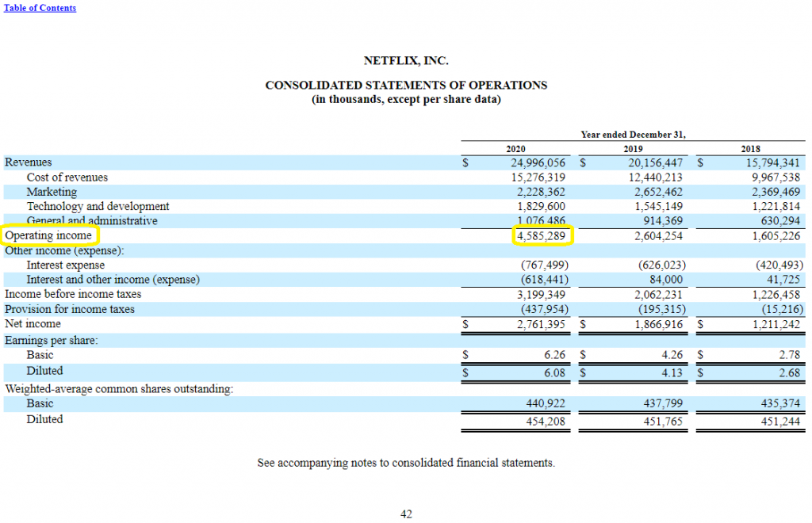This screenshot has width=812, height=523.
Task: Select the 'General and administrative' label
Action: (x=92, y=221)
